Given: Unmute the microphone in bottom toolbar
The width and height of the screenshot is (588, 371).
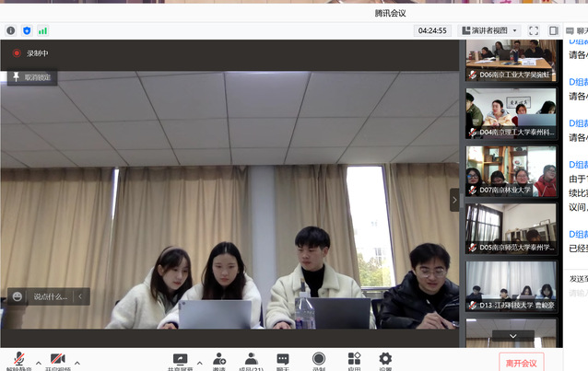Looking at the screenshot, I should (18, 359).
